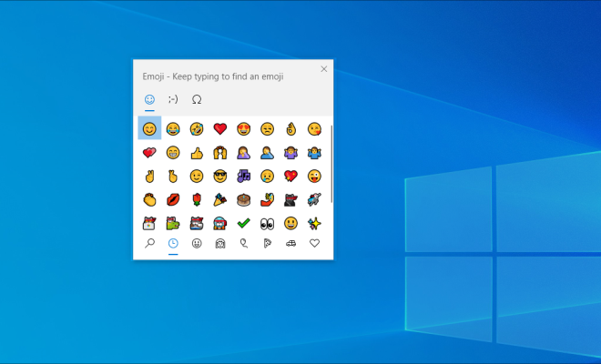Open the people category at bottom
Viewport: 601px width, 364px height.
(x=220, y=243)
